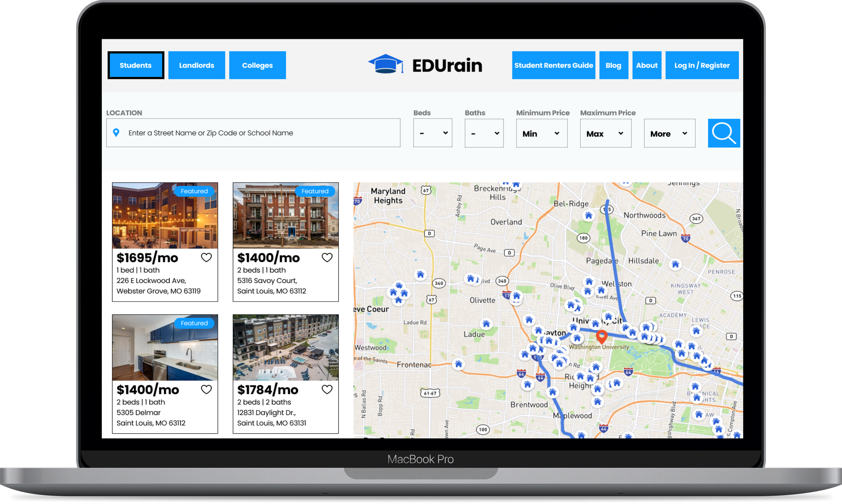Viewport: 842px width, 504px height.
Task: Favorite the $1784/mo Daylight Dr. listing
Action: click(327, 389)
